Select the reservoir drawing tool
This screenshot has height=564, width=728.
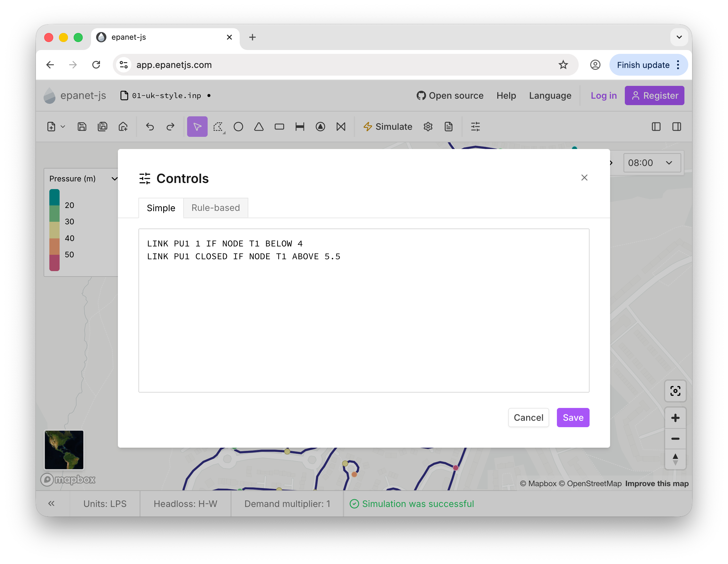tap(259, 127)
